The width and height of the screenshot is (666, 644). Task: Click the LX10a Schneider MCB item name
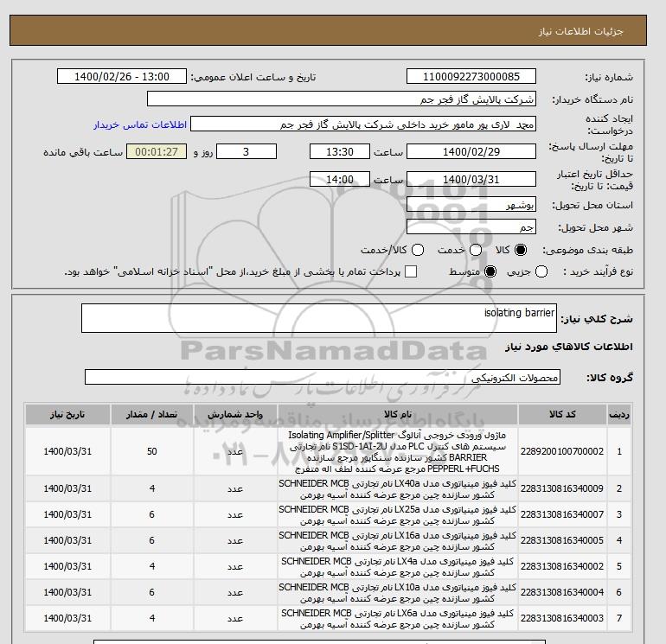pyautogui.click(x=398, y=593)
